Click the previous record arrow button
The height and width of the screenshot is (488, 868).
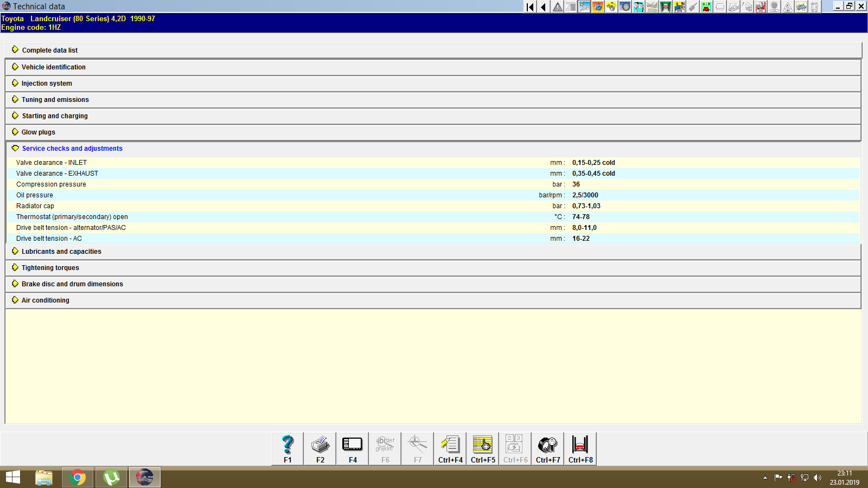(x=543, y=7)
